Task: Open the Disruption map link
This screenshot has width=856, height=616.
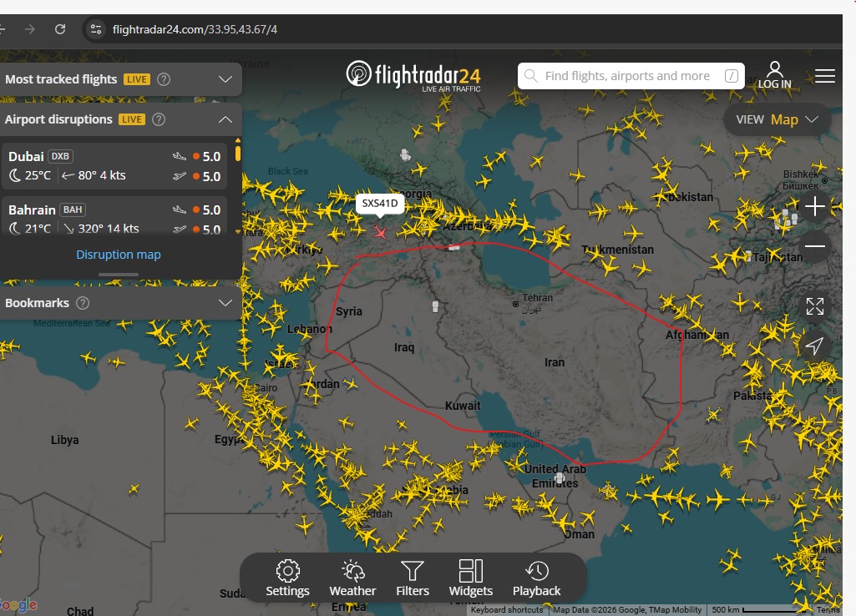Action: pos(119,255)
